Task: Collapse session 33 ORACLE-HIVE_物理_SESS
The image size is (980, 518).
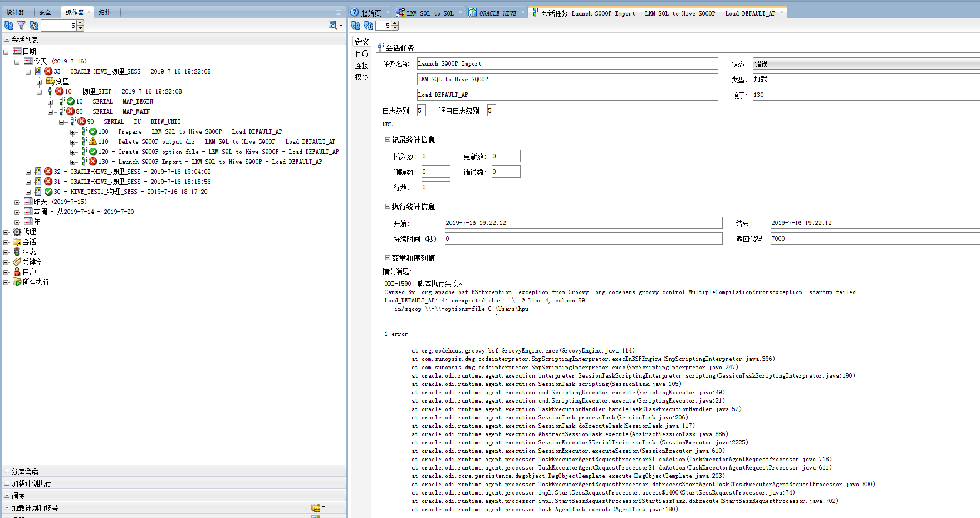Action: point(28,71)
